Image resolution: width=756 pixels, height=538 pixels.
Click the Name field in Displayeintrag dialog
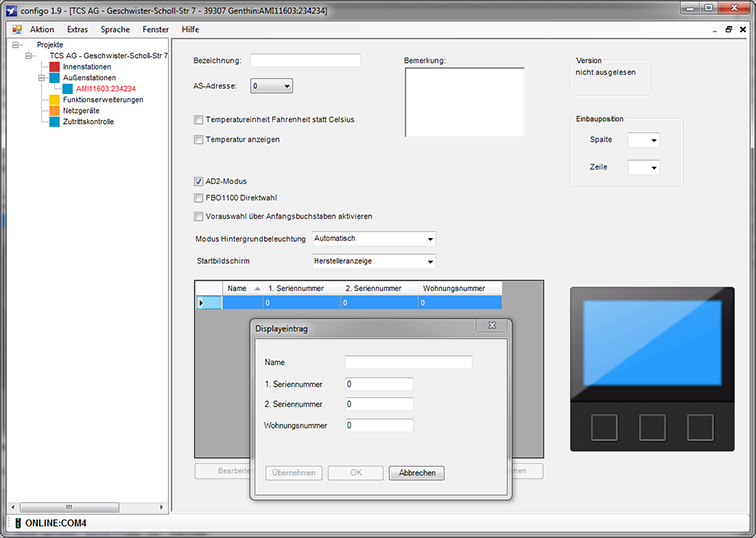(x=408, y=362)
